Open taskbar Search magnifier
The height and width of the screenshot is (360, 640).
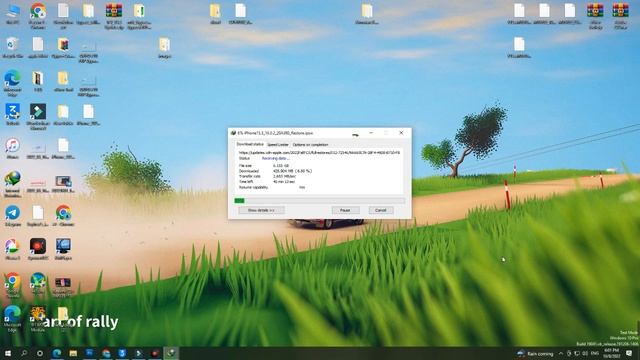[24, 353]
